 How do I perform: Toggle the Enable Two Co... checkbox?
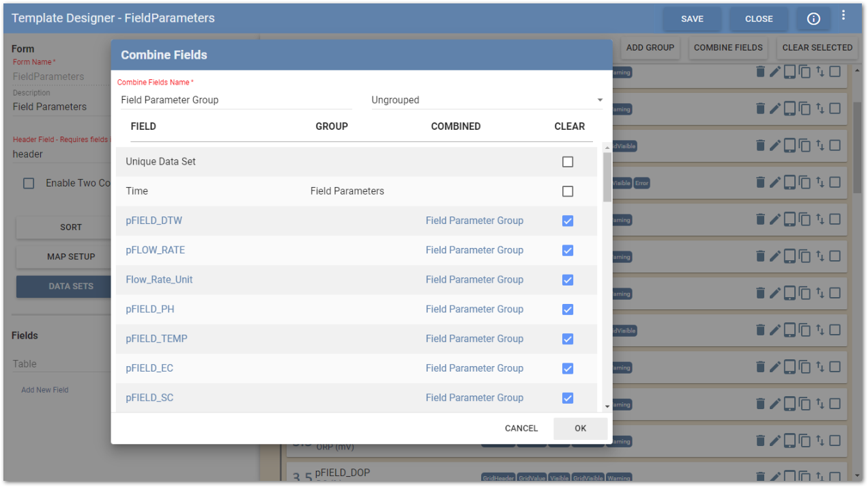29,183
